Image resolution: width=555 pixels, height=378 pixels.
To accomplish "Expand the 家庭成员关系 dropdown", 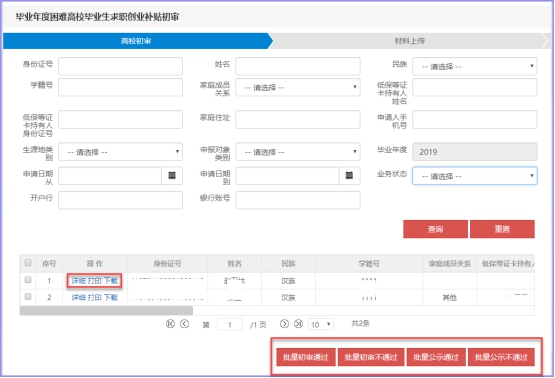I will pos(298,87).
